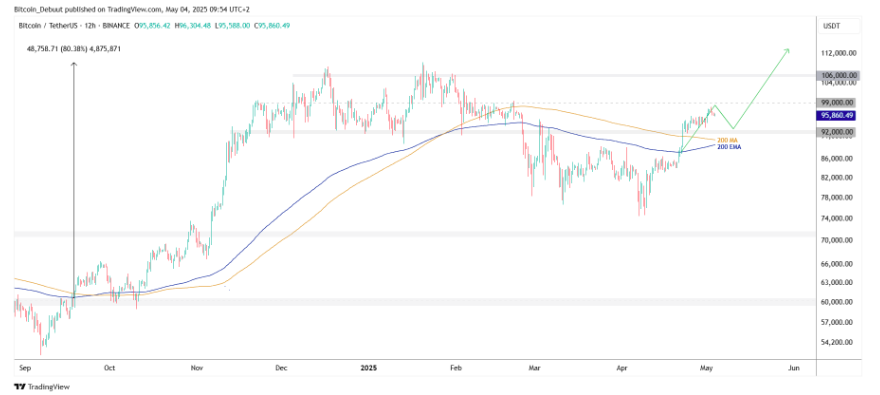Image resolution: width=880 pixels, height=395 pixels.
Task: Click the 112,000.00 price axis label
Action: pyautogui.click(x=840, y=53)
